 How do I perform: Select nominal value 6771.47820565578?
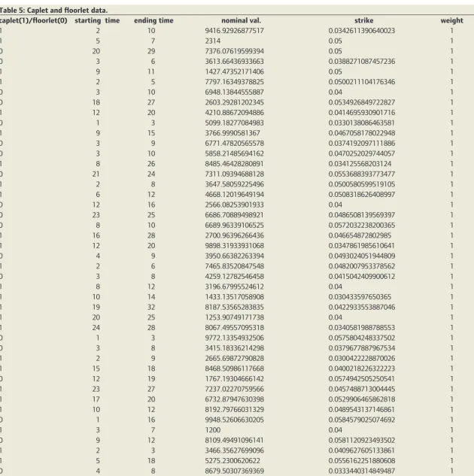[235, 144]
